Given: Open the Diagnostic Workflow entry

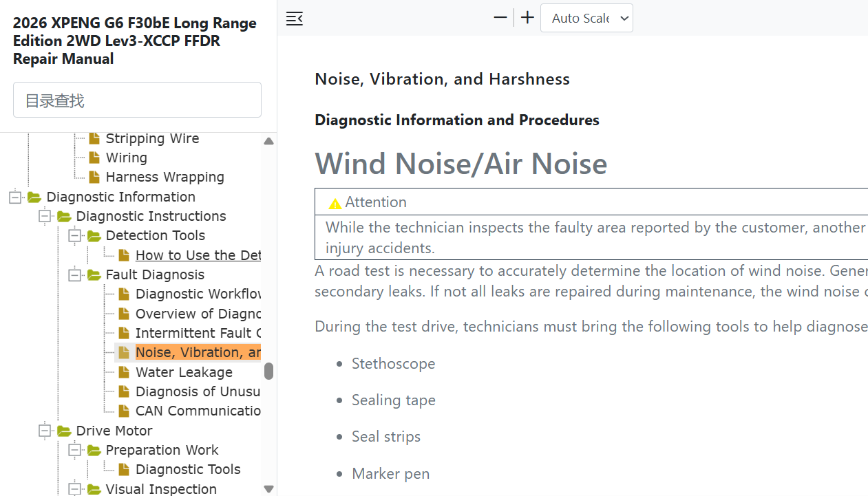Looking at the screenshot, I should click(x=198, y=294).
